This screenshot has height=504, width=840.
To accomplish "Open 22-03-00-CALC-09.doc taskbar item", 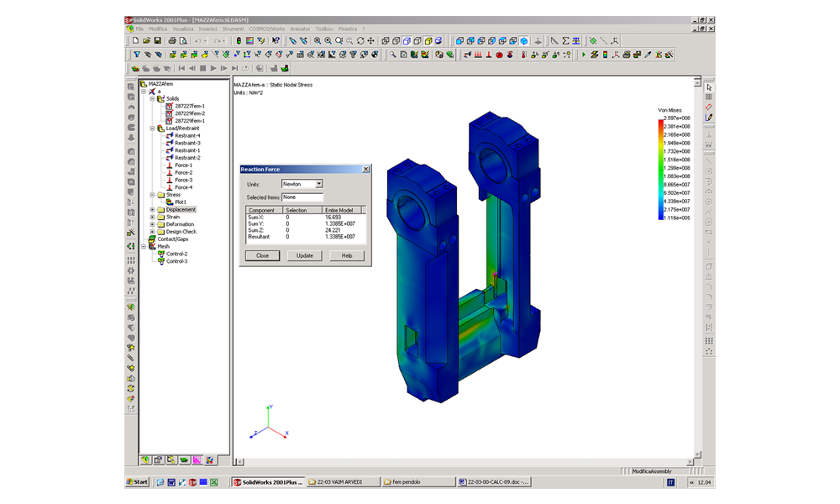I will click(x=494, y=482).
